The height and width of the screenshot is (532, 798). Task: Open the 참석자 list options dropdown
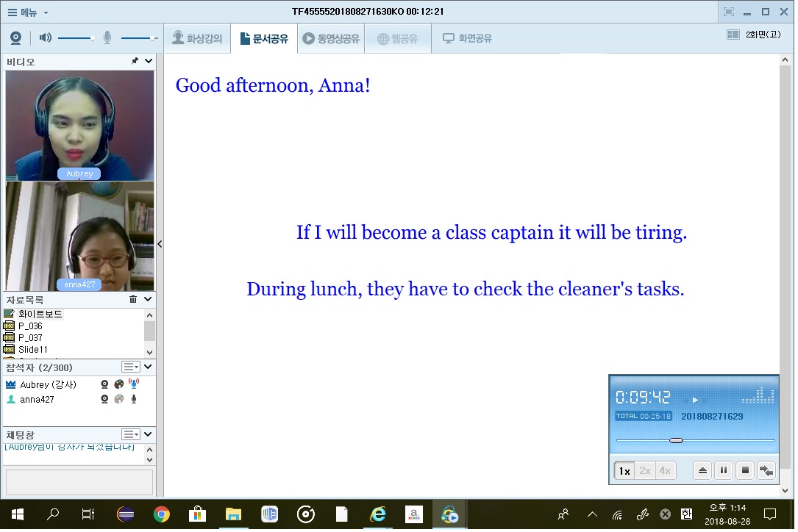(130, 367)
